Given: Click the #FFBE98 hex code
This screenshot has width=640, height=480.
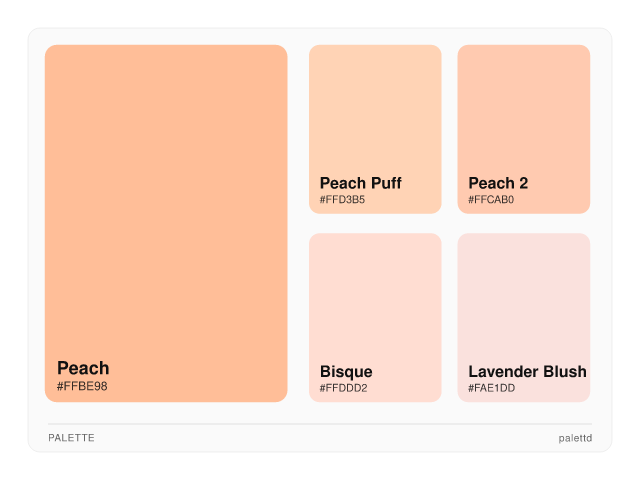Looking at the screenshot, I should tap(82, 386).
